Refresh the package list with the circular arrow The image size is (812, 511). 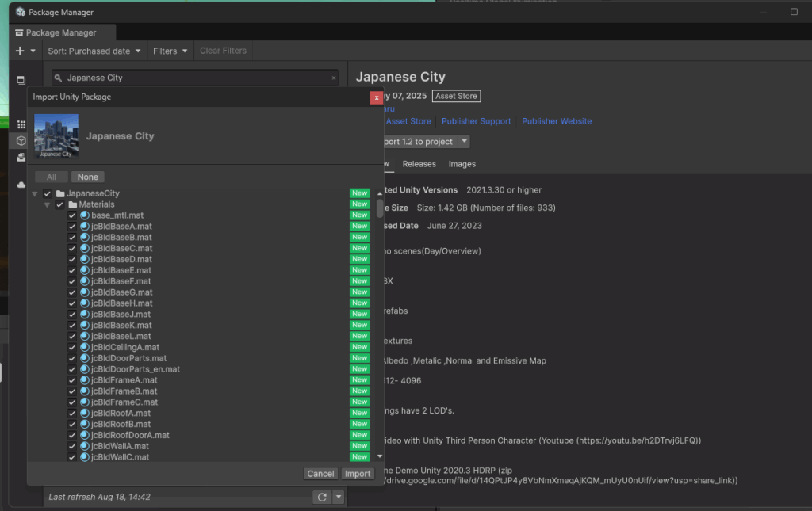coord(322,497)
